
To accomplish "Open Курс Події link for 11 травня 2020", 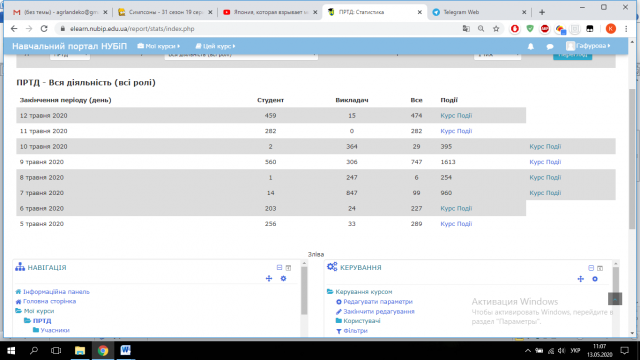I will pos(456,131).
